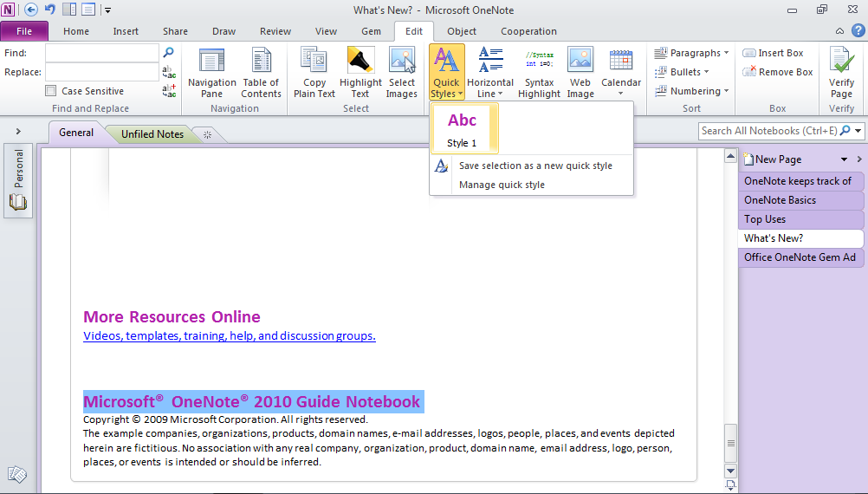Switch to the Object ribbon tab
This screenshot has width=868, height=494.
point(462,31)
